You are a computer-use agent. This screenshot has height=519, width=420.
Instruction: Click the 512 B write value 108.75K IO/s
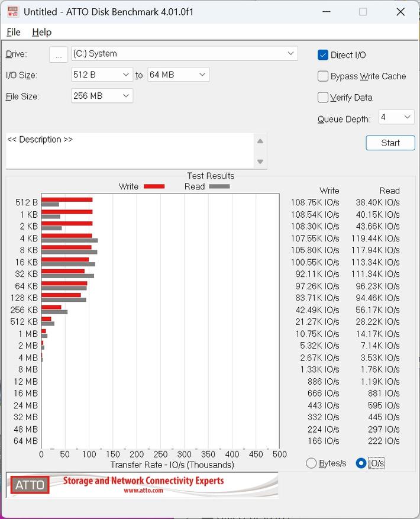pos(315,202)
